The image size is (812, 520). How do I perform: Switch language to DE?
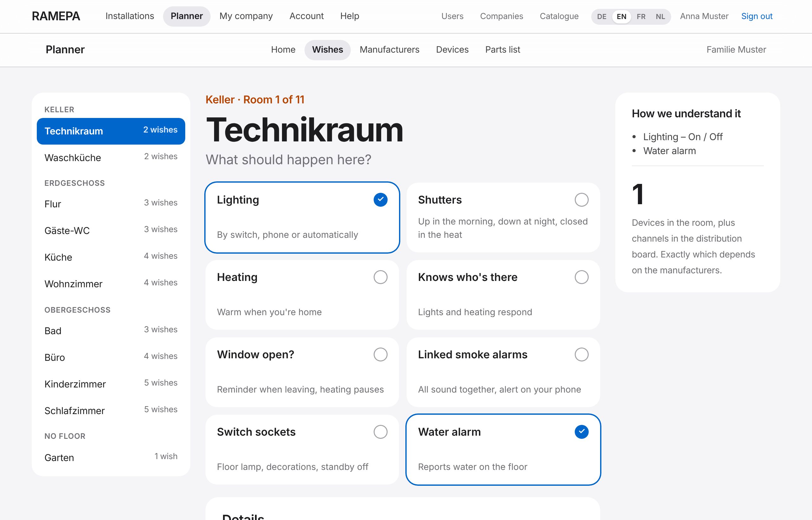click(602, 16)
